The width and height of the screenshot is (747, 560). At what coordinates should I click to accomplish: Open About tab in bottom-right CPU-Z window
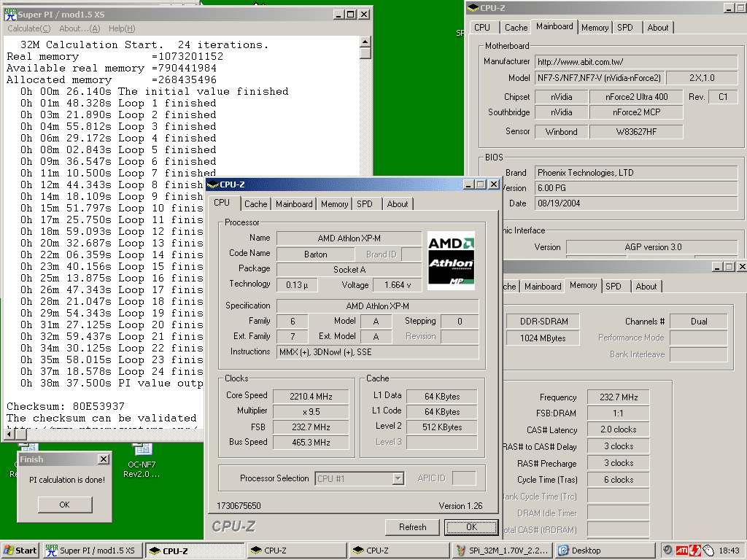click(646, 286)
